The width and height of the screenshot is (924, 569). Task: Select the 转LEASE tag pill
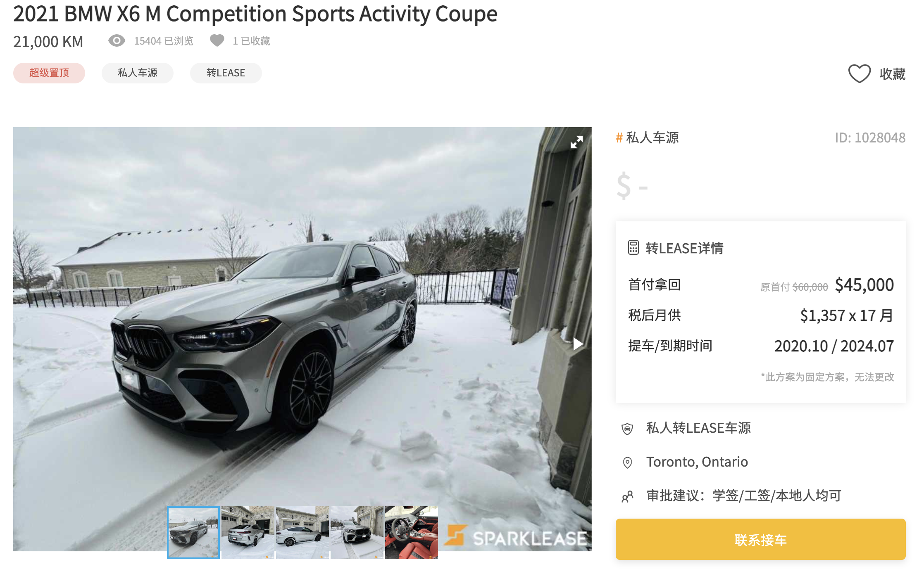226,73
